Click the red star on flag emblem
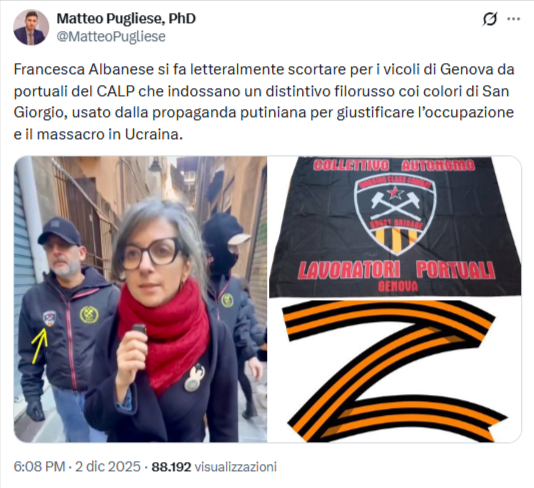The height and width of the screenshot is (488, 534). (x=395, y=193)
